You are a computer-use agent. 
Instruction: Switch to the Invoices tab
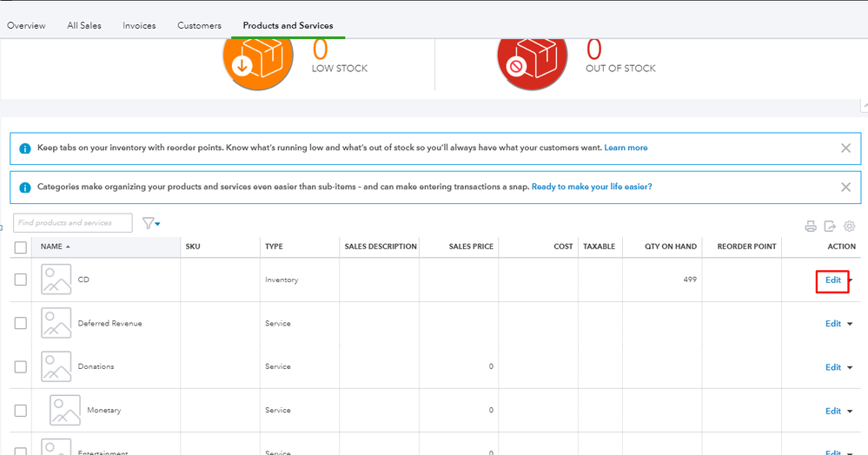(139, 26)
